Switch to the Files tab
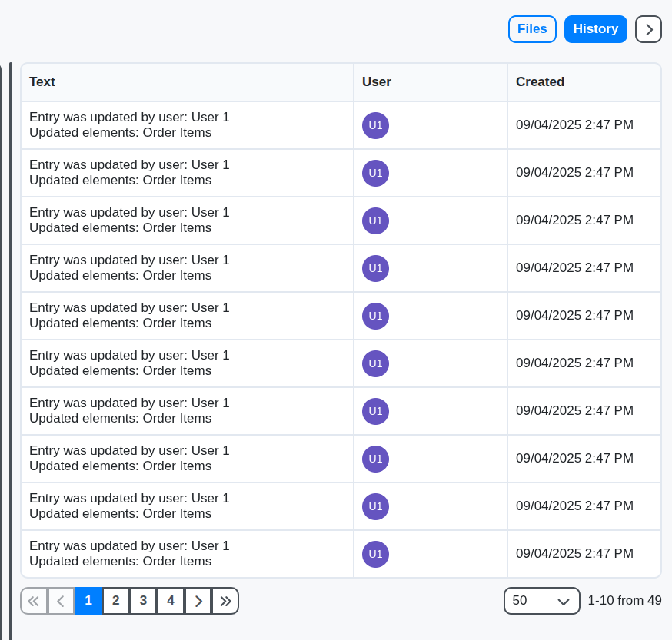Image resolution: width=672 pixels, height=640 pixels. click(532, 29)
